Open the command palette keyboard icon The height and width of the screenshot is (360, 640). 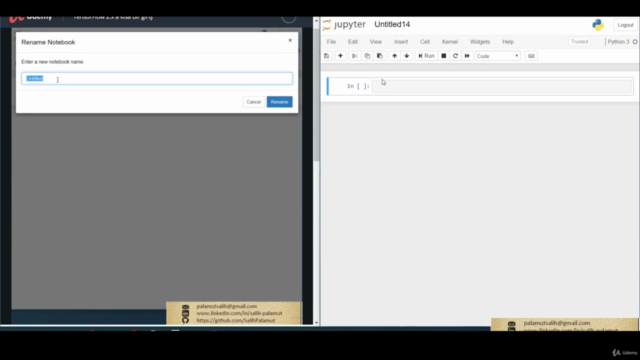pyautogui.click(x=531, y=56)
